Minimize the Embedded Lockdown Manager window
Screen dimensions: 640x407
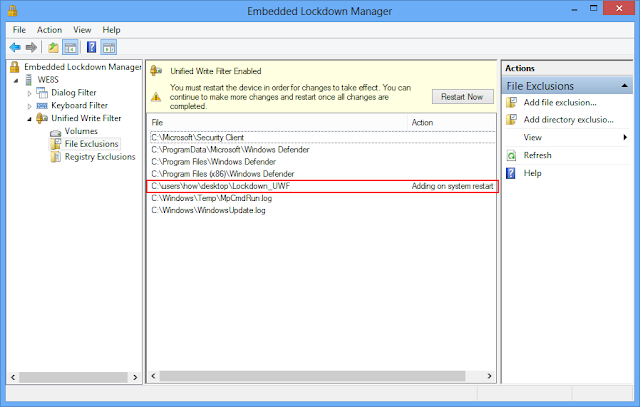(574, 9)
